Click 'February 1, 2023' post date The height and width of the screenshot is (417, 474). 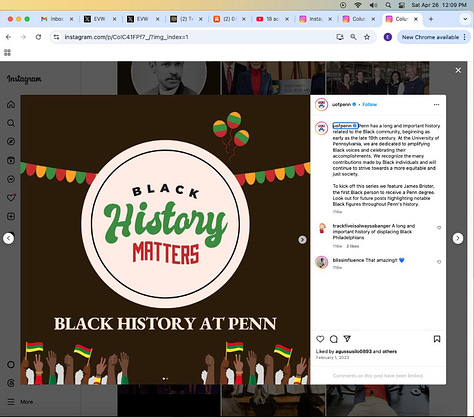pos(332,357)
